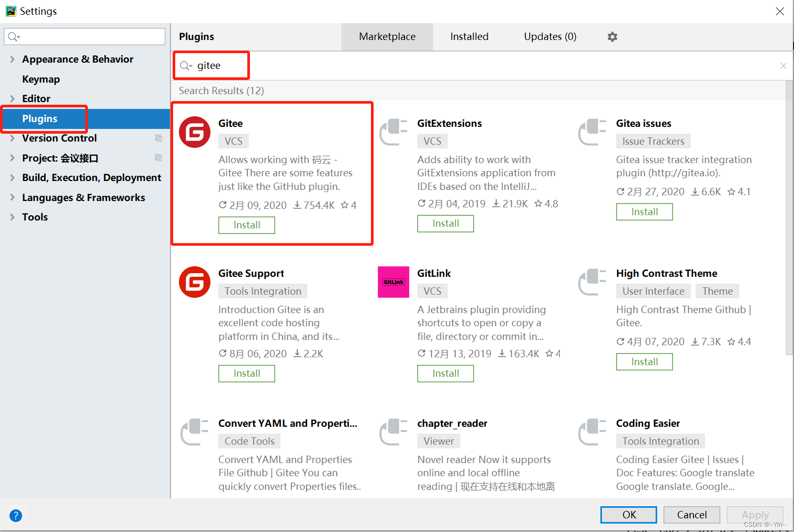Click the Coding Easier plug icon
This screenshot has height=532, width=794.
pyautogui.click(x=592, y=432)
